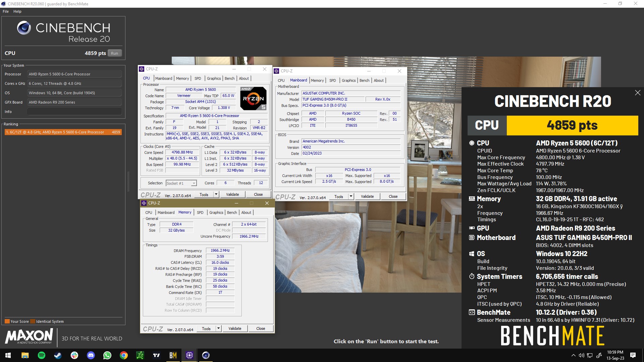
Task: Click Validate in CPU-Z memory window
Action: pyautogui.click(x=235, y=328)
